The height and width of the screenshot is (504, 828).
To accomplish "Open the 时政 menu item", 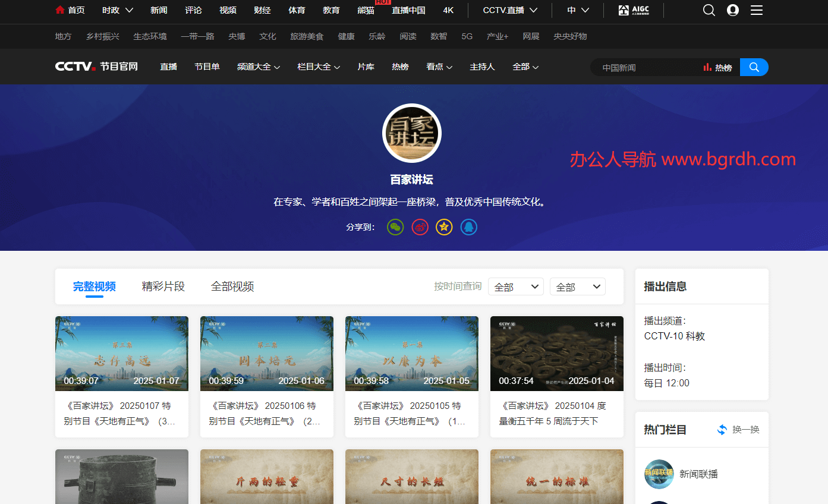I will click(x=113, y=10).
